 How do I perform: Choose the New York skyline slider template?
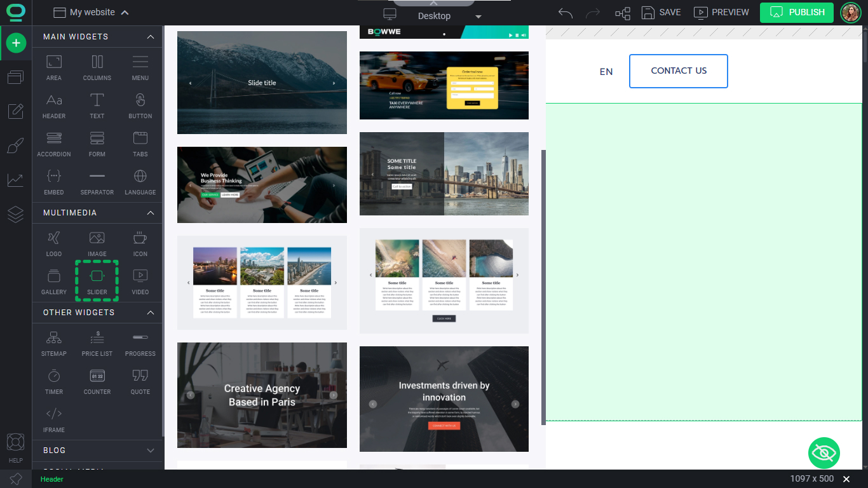coord(444,174)
